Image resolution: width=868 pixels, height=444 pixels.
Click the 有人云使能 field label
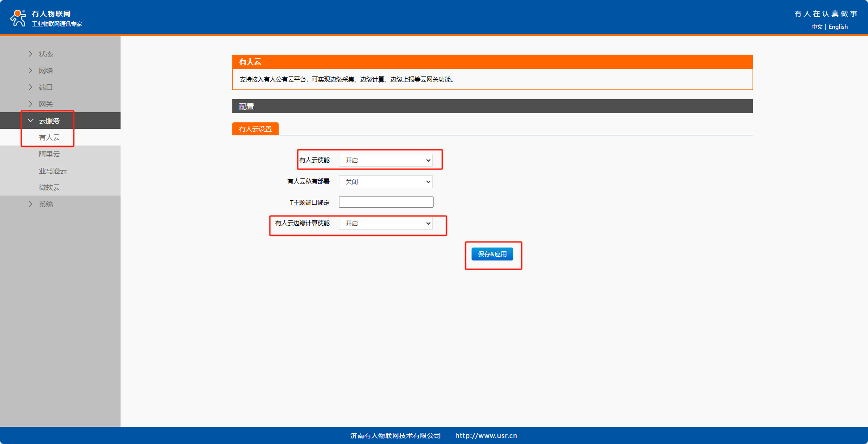[314, 160]
